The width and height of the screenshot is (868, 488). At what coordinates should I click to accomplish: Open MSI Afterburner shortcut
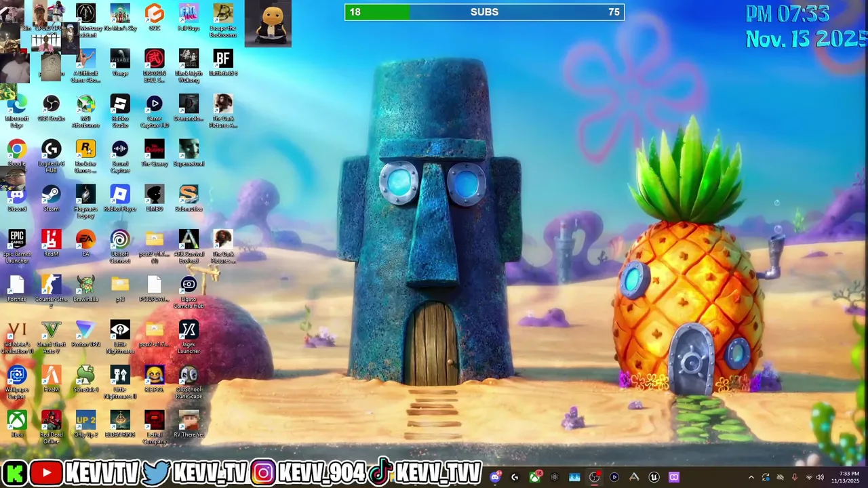[85, 111]
